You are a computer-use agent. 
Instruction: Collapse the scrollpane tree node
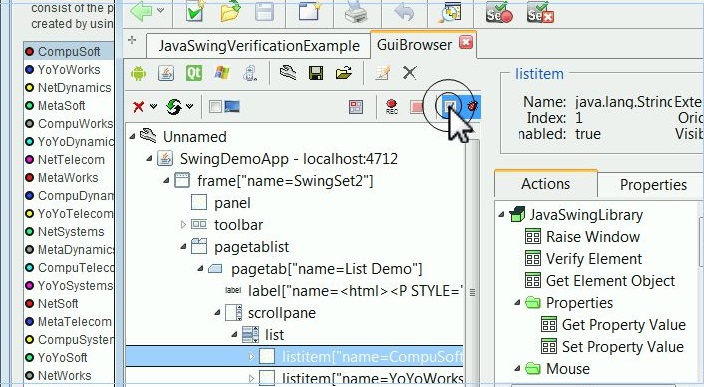click(218, 312)
